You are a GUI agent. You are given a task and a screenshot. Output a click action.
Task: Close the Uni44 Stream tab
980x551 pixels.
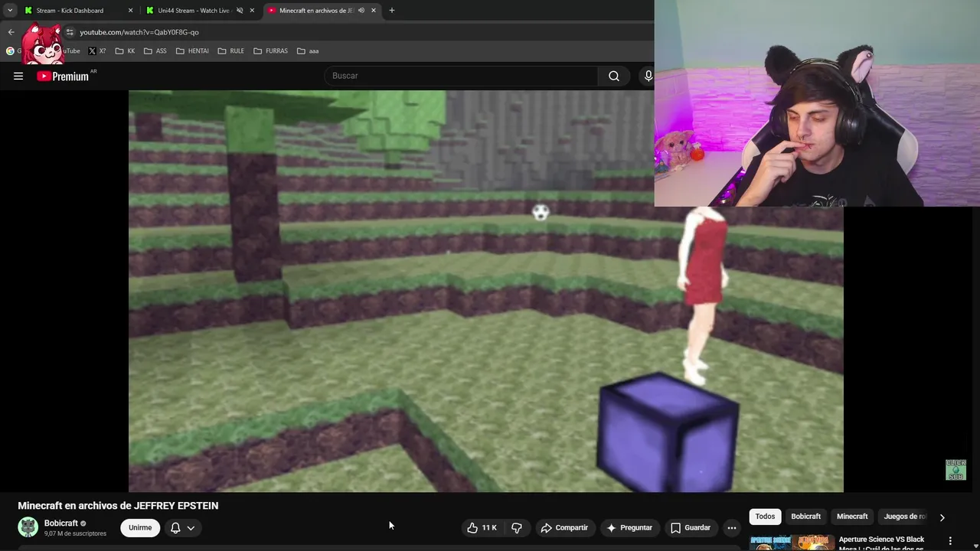tap(252, 11)
